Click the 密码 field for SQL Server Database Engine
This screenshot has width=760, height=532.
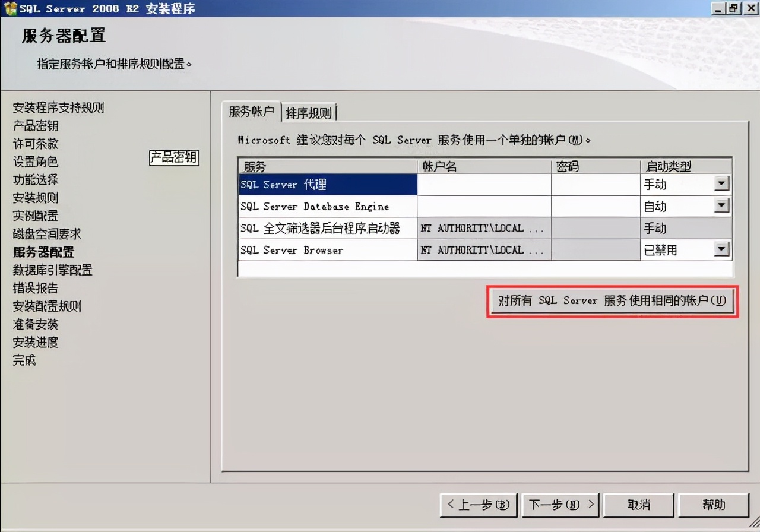(x=594, y=205)
